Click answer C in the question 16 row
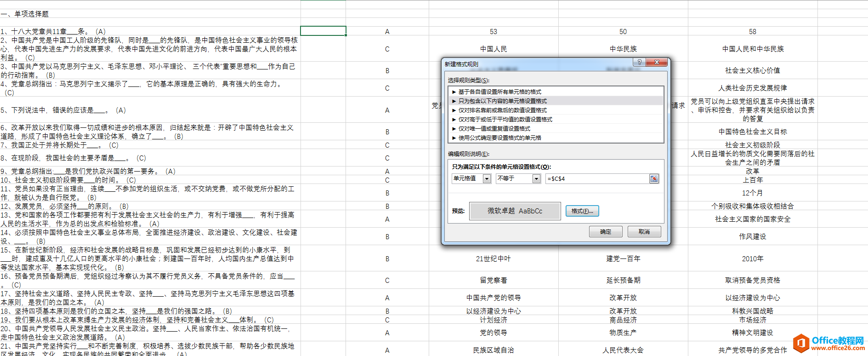Image resolution: width=868 pixels, height=356 pixels. (x=387, y=281)
